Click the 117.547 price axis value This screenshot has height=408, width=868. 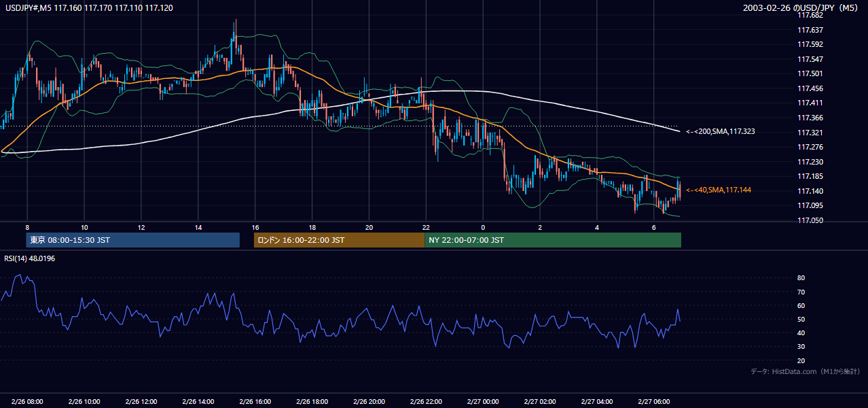[810, 59]
